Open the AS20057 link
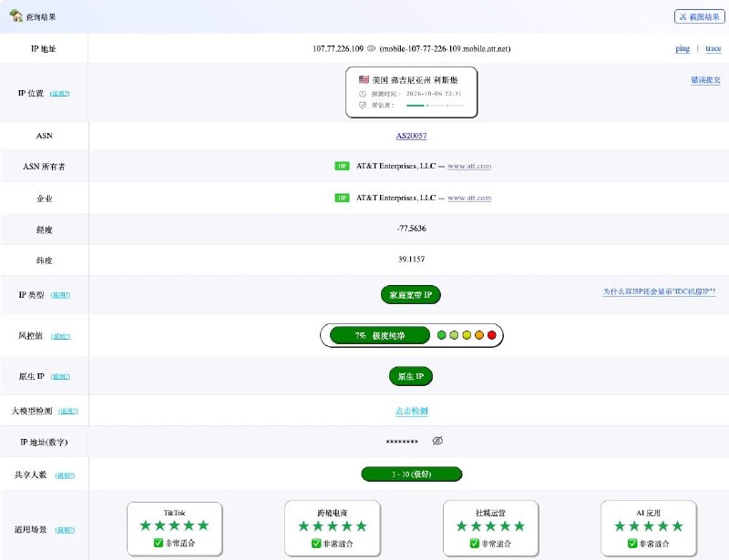The image size is (729, 560). click(x=412, y=136)
